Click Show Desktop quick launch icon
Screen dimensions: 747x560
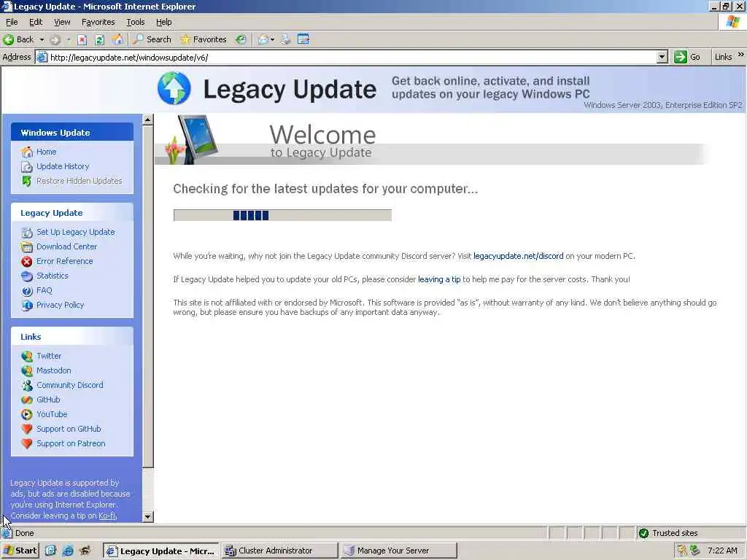tap(51, 551)
